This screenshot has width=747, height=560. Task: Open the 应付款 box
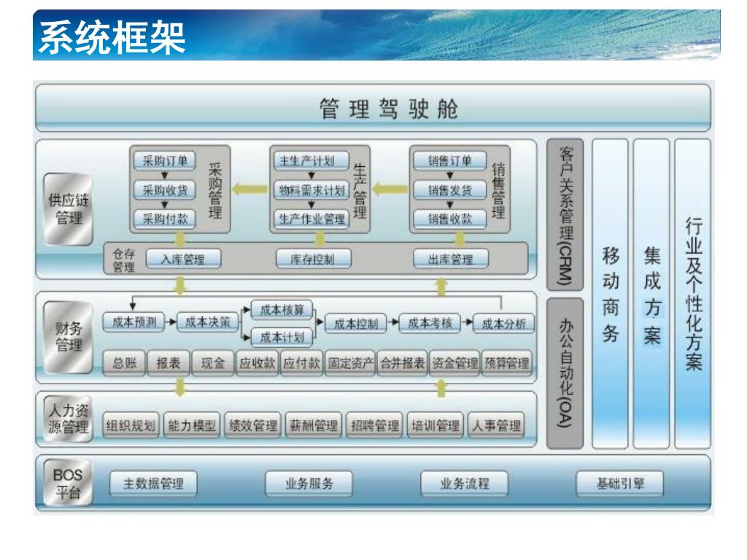coord(301,363)
